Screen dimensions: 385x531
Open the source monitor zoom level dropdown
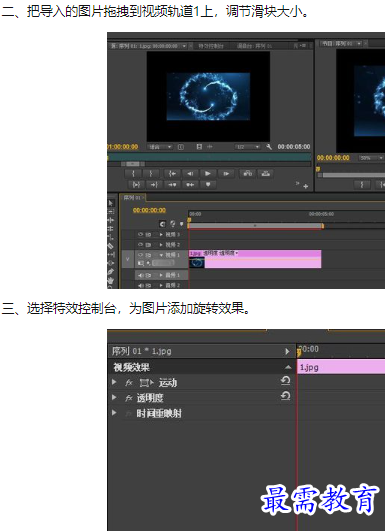[160, 147]
